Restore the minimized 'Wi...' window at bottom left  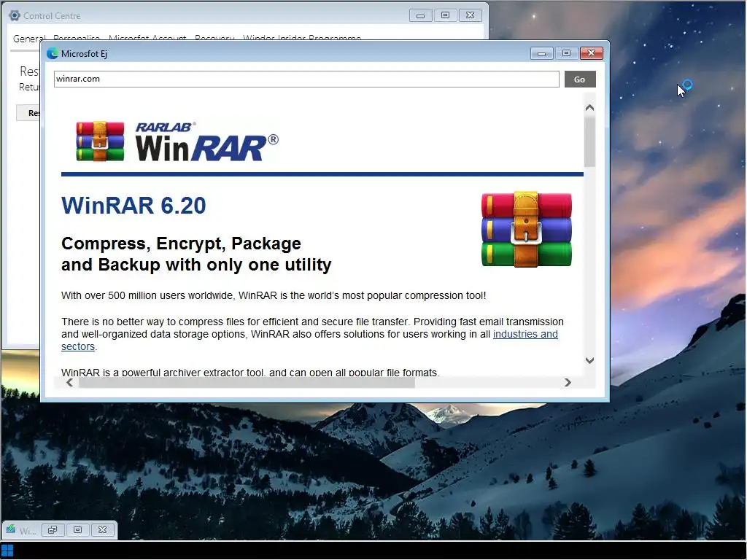click(x=53, y=530)
